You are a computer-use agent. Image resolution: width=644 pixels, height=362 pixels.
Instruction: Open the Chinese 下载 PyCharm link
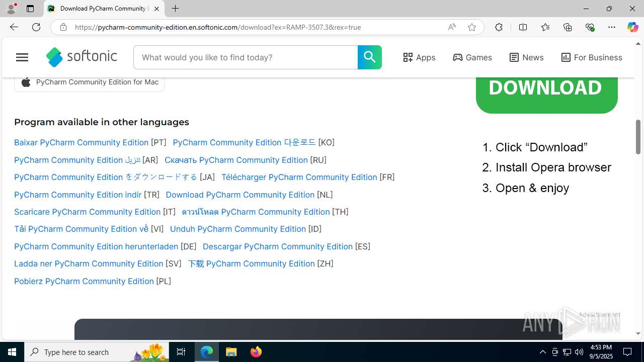click(251, 263)
